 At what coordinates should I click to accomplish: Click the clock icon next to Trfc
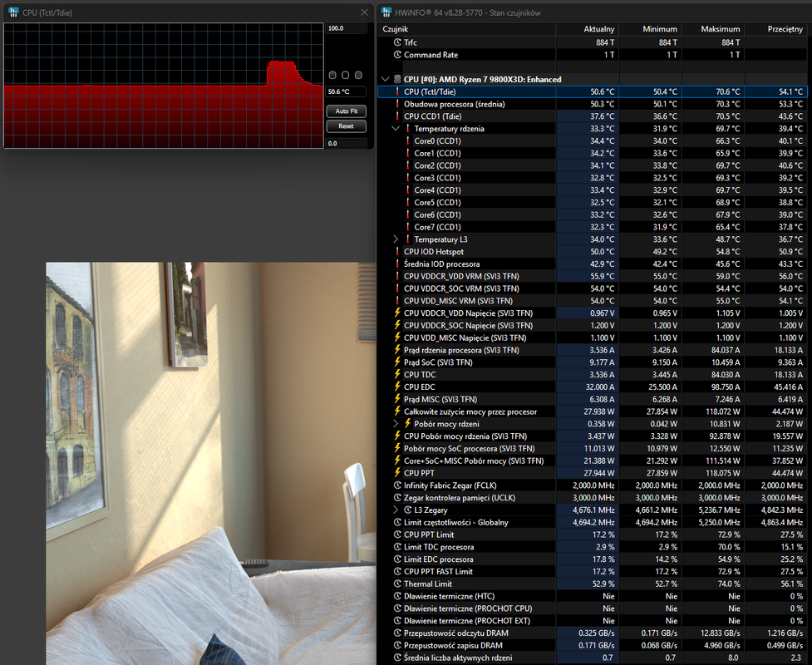pos(397,42)
